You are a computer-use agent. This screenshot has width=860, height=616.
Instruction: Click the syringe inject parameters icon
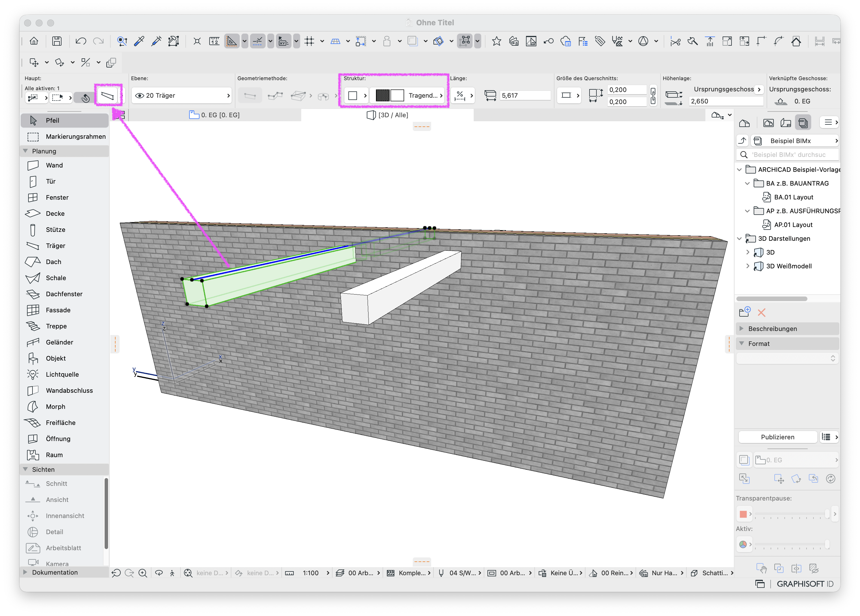[156, 41]
